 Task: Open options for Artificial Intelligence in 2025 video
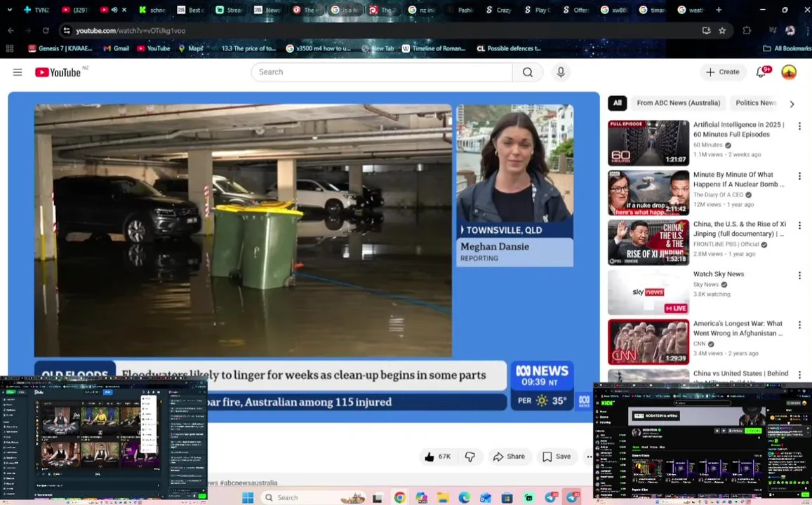pos(799,126)
